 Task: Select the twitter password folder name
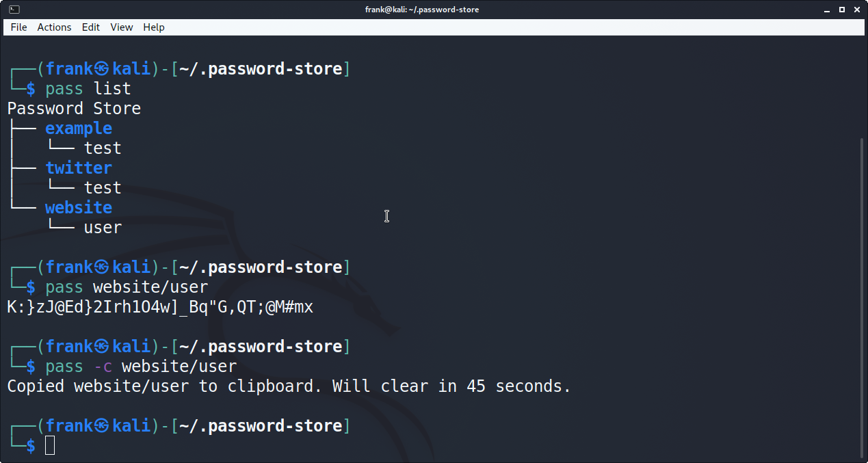(79, 168)
